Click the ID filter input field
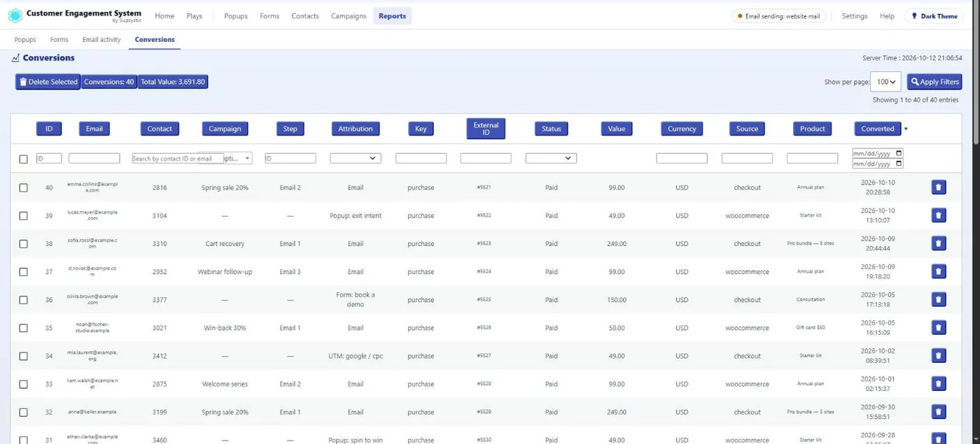This screenshot has height=444, width=980. coord(49,159)
